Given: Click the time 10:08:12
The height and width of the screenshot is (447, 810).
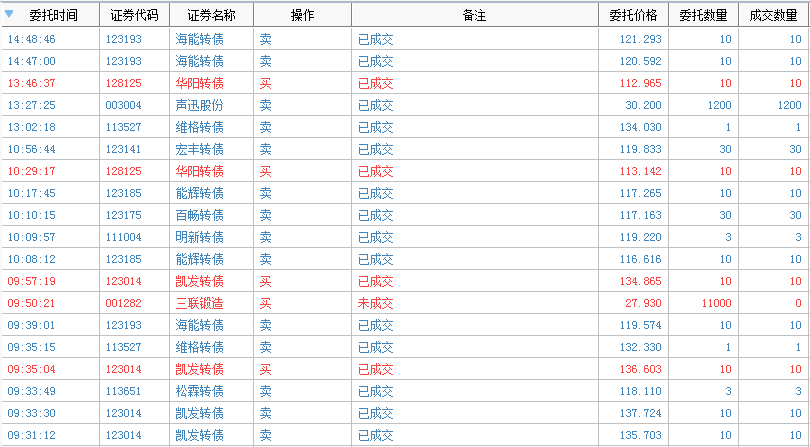Looking at the screenshot, I should pos(32,259).
